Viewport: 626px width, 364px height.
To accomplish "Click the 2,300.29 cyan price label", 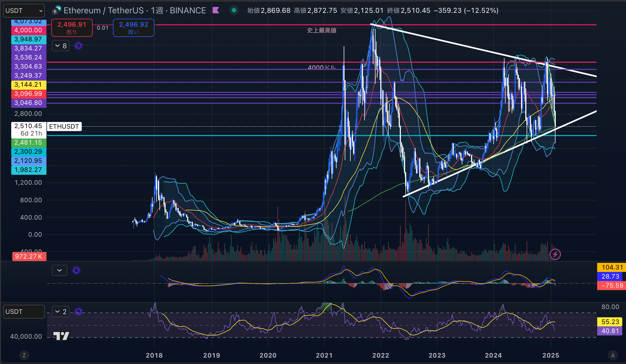I will coord(29,152).
